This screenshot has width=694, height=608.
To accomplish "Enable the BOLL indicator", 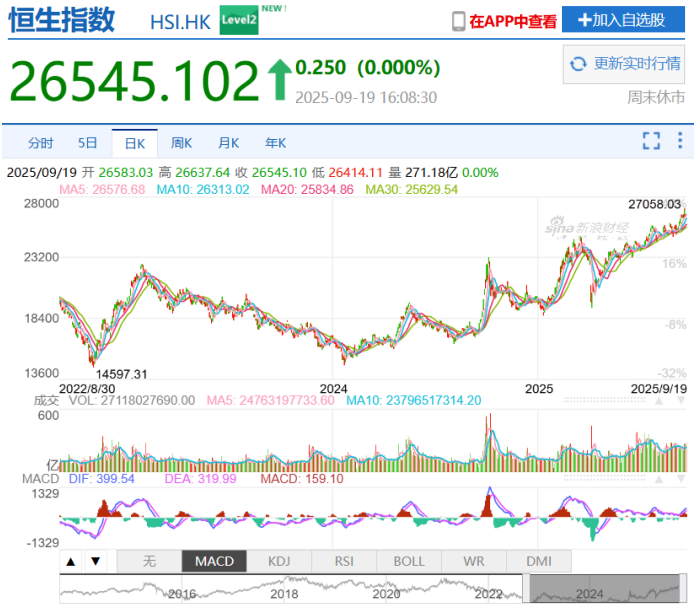I will (x=408, y=561).
